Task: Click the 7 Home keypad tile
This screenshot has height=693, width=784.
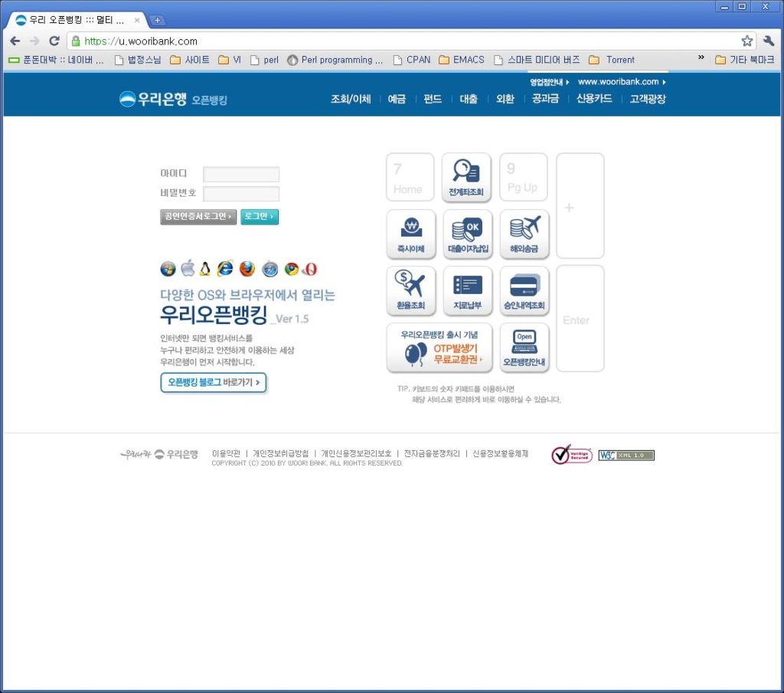Action: (x=410, y=177)
